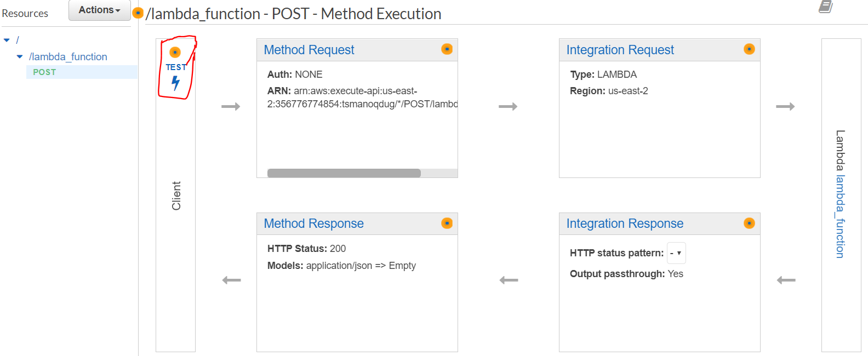Open Method Request settings link
Viewport: 868px width, 356px height.
(309, 50)
